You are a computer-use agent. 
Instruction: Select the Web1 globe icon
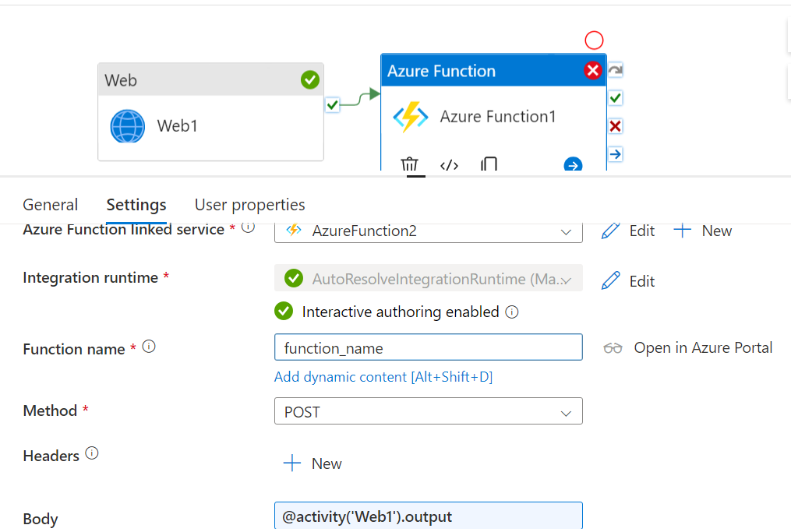[128, 126]
